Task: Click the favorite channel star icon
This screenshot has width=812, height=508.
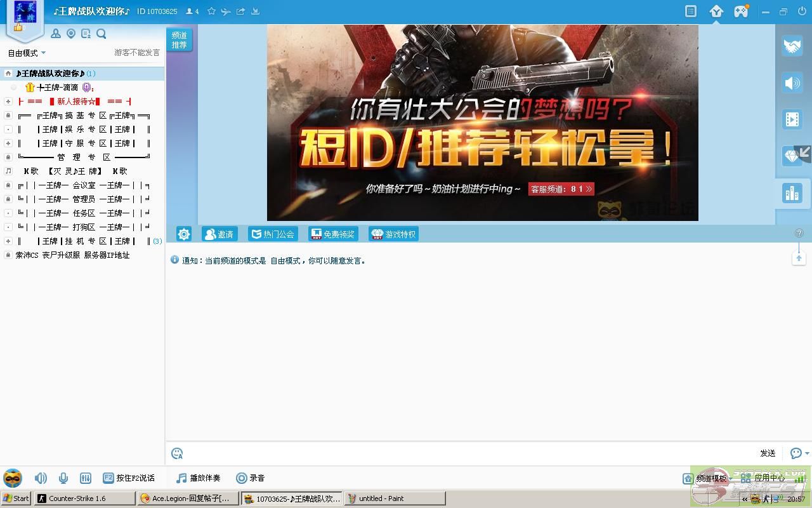Action: pyautogui.click(x=211, y=11)
